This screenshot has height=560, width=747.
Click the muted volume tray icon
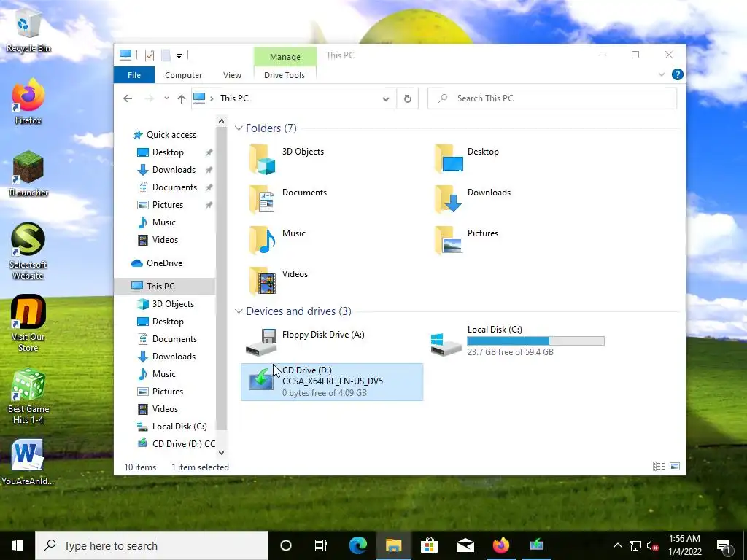click(x=653, y=545)
